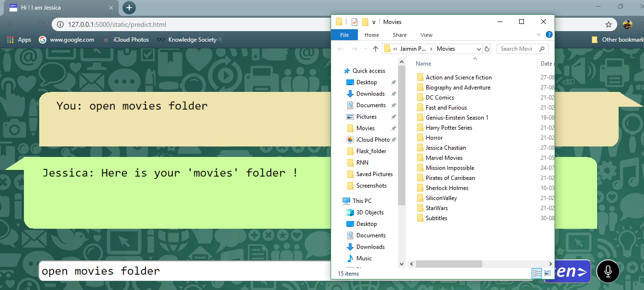Open Other bookmarks folder
The height and width of the screenshot is (290, 644).
pos(617,40)
